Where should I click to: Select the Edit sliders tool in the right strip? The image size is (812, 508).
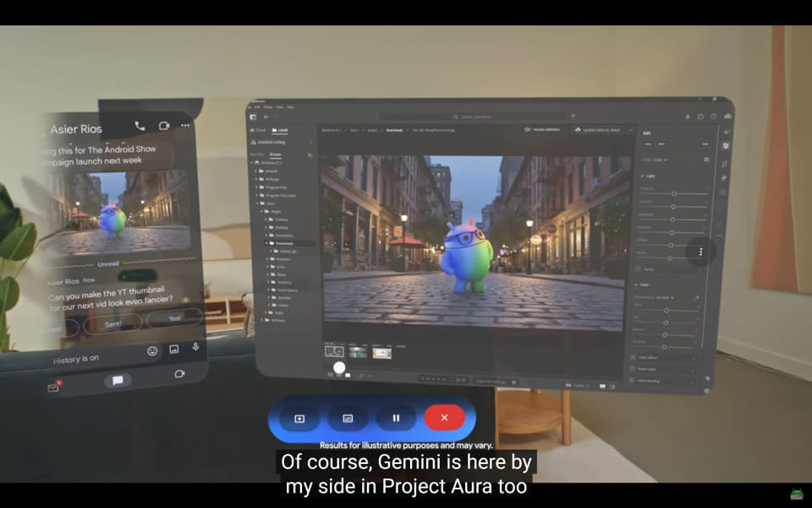coord(726,146)
